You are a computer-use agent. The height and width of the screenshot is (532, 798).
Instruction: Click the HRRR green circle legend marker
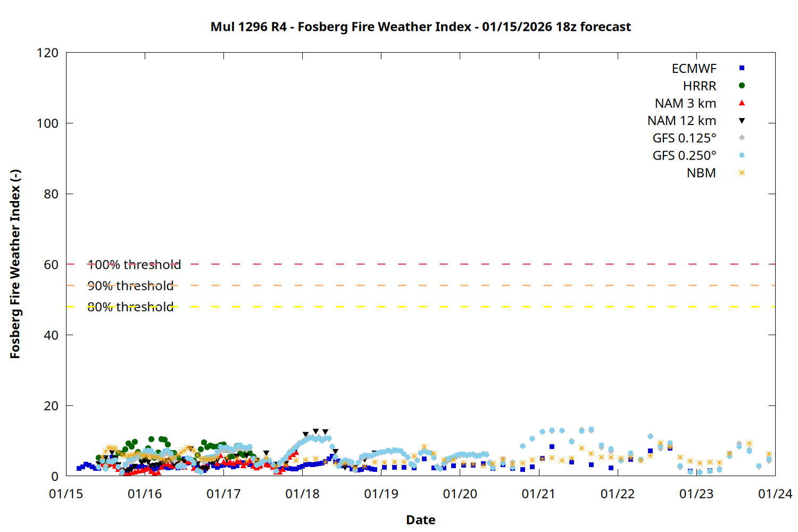pos(742,86)
